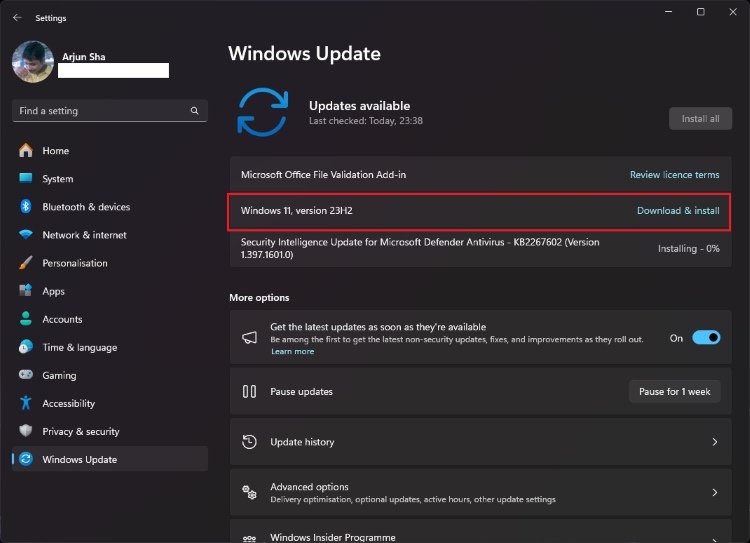Click the Gaming controller icon
Viewport: 750px width, 543px height.
click(25, 375)
